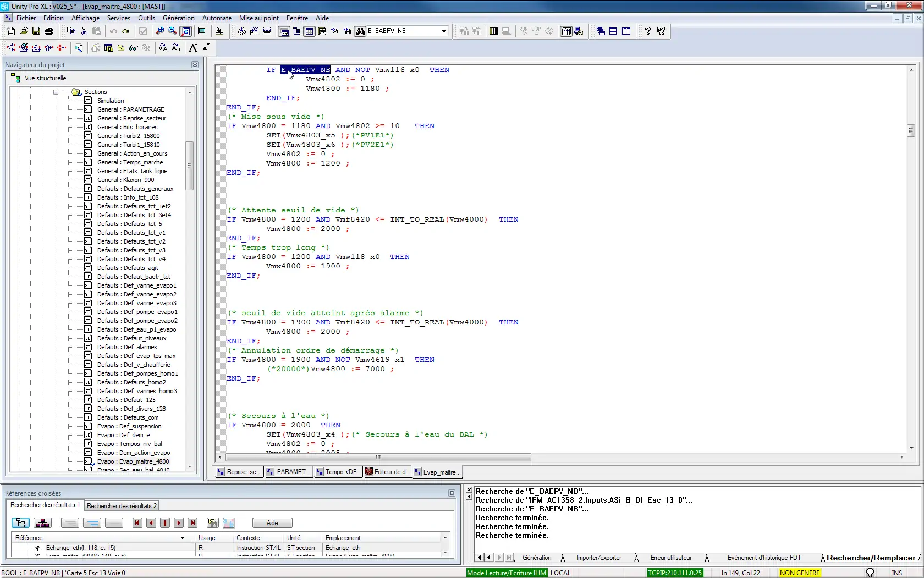This screenshot has width=924, height=578.
Task: Click the code editor scroll-down arrow
Action: [x=911, y=448]
